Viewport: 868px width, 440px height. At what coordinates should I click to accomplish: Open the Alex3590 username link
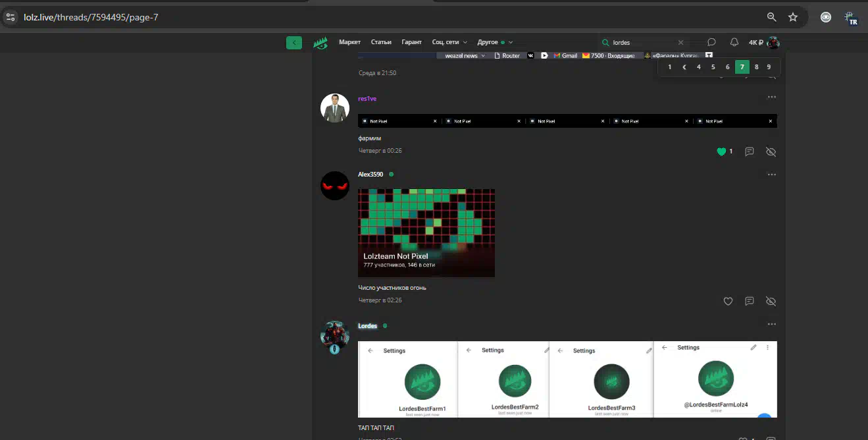(x=370, y=175)
